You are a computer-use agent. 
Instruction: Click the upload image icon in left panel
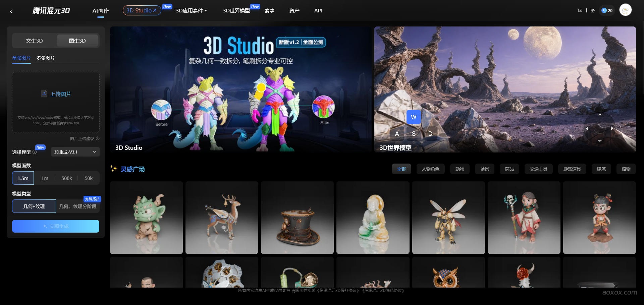[x=45, y=94]
